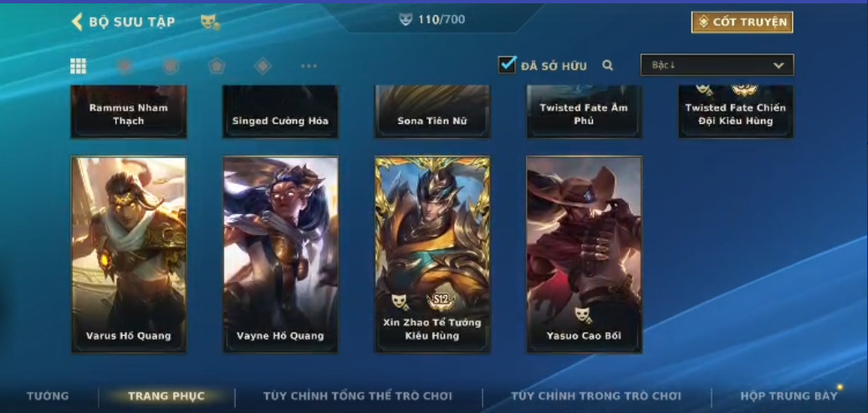Open the Hộp Trưng Bày tab
The height and width of the screenshot is (413, 868).
(789, 395)
